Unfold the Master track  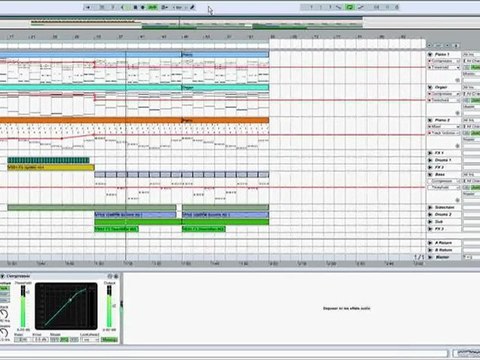tap(430, 257)
